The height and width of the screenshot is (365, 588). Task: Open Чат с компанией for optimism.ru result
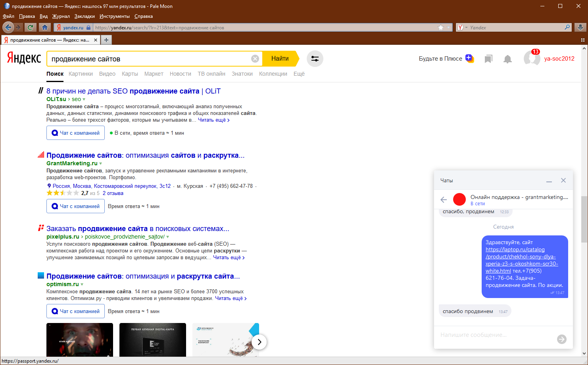tap(75, 311)
